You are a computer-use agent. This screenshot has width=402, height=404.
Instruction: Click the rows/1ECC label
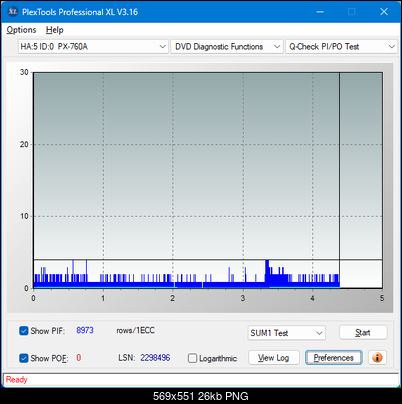[x=135, y=330]
